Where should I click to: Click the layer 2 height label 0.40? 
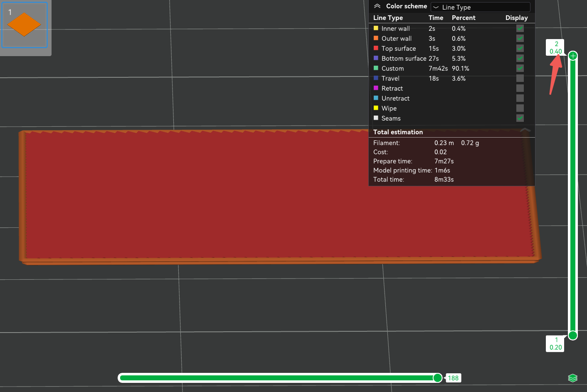coord(555,52)
